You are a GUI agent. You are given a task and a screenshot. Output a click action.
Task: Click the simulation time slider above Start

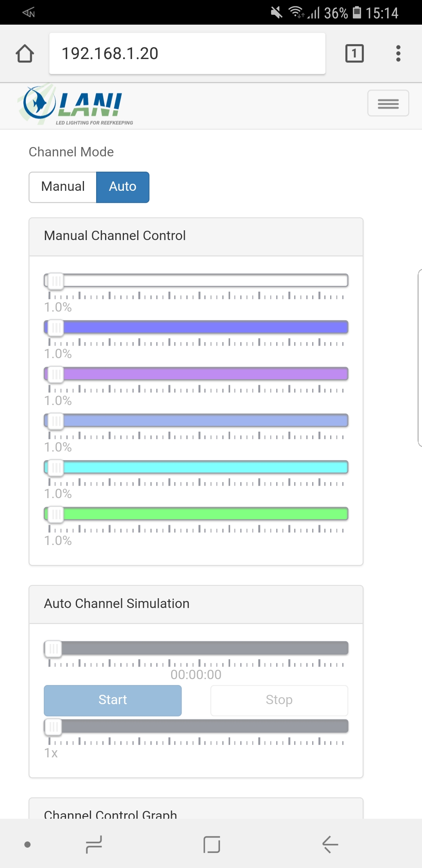(203, 648)
